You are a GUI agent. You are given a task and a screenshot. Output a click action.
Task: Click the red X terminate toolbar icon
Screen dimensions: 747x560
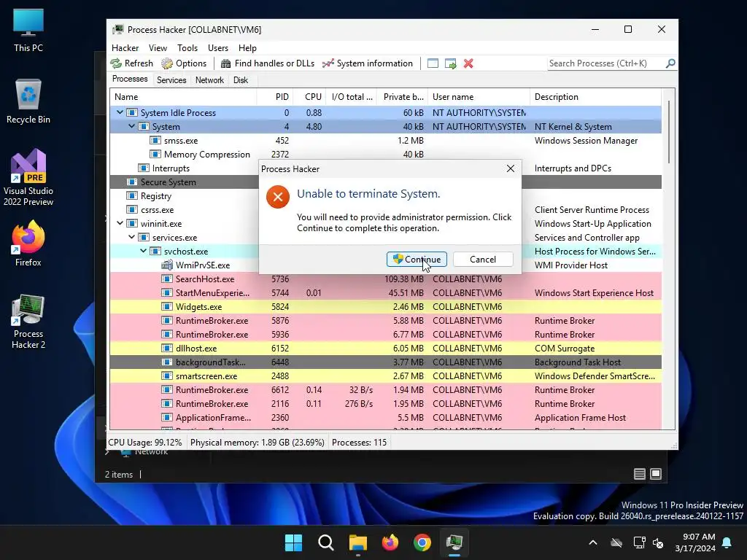[468, 63]
